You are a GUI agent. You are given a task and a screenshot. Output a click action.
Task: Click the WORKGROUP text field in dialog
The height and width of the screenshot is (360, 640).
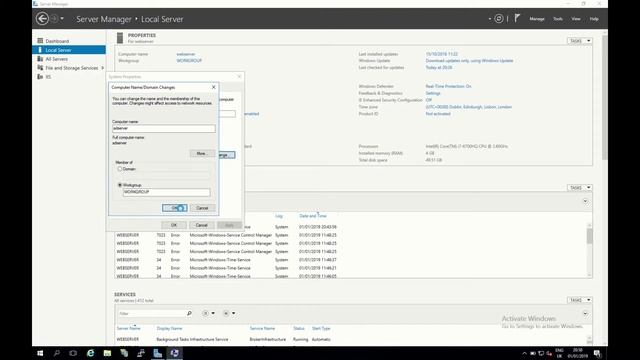tap(167, 192)
